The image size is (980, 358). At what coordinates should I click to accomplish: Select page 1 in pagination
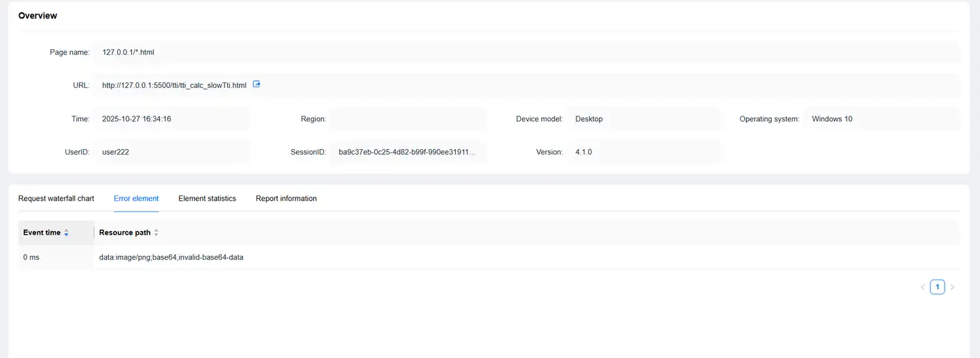pyautogui.click(x=937, y=287)
